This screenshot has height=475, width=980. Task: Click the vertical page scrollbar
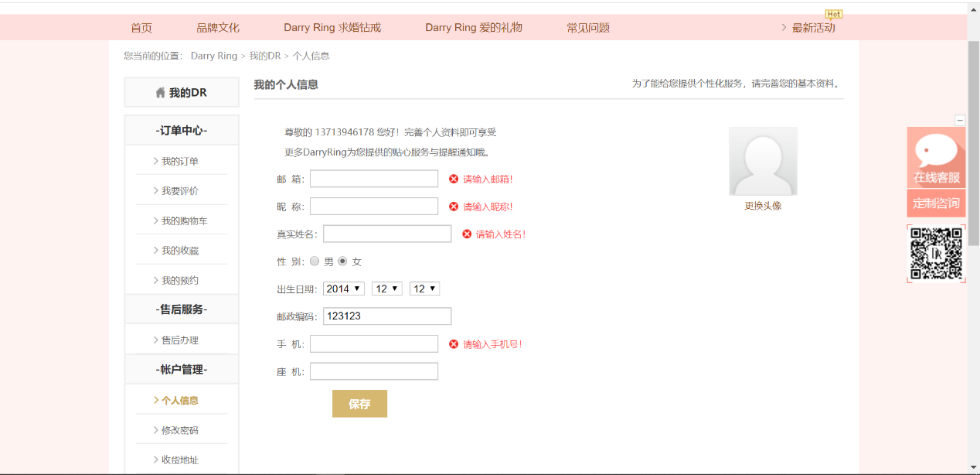click(973, 139)
